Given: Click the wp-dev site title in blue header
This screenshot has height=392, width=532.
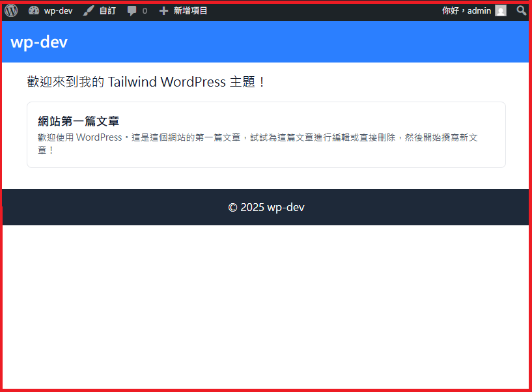Looking at the screenshot, I should click(x=39, y=42).
